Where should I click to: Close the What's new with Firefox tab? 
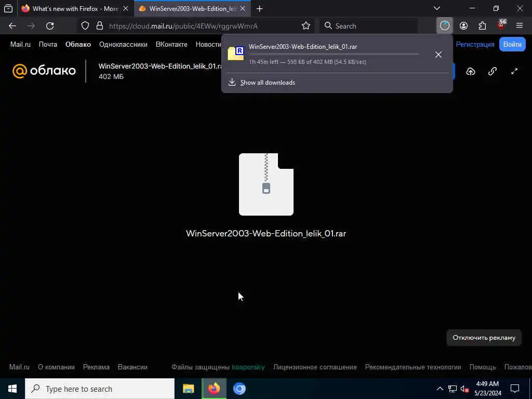coord(126,8)
